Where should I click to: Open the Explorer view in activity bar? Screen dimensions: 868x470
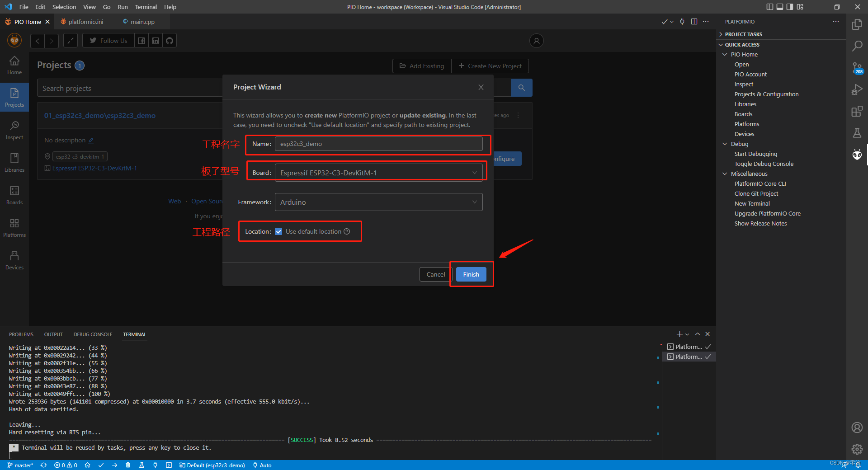click(857, 24)
